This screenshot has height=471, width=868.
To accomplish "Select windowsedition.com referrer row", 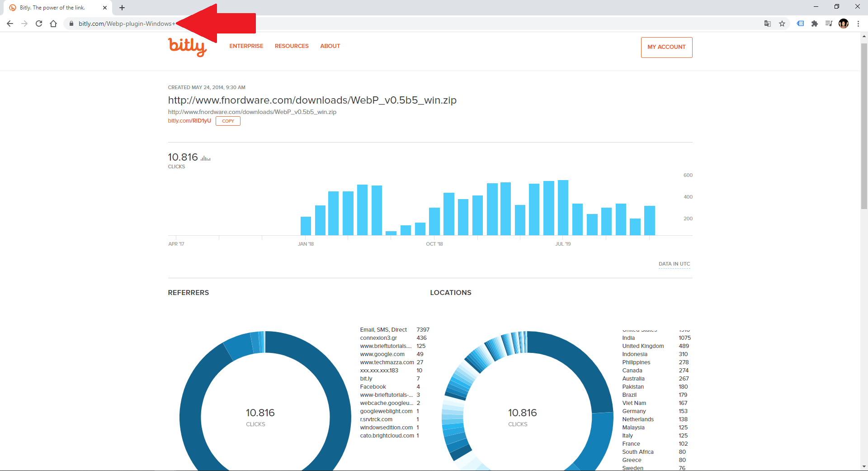I will [x=389, y=428].
